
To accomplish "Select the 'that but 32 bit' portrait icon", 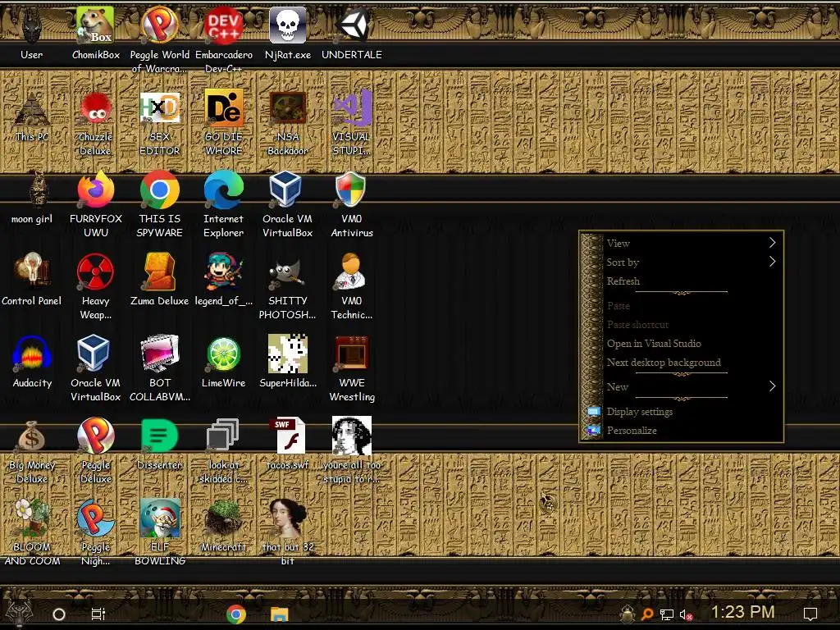I will 288,518.
